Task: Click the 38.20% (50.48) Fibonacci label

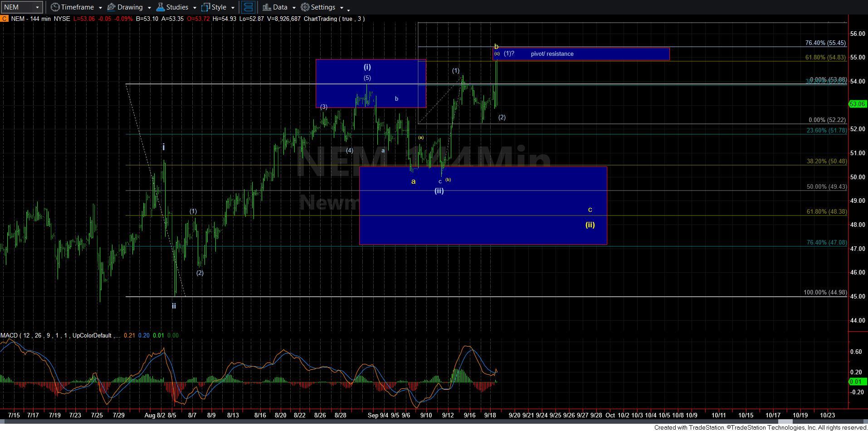Action: coord(826,162)
